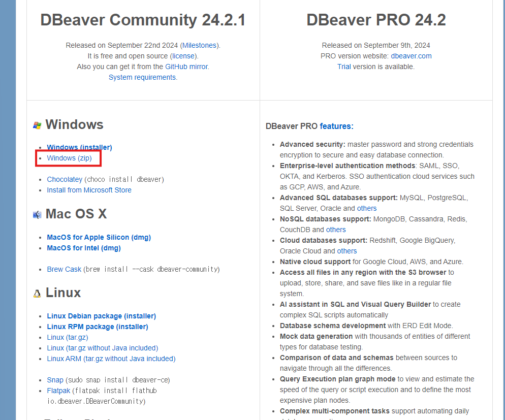The width and height of the screenshot is (505, 420).
Task: Click the Mac Finder icon beside Mac OS X
Action: coord(37,215)
